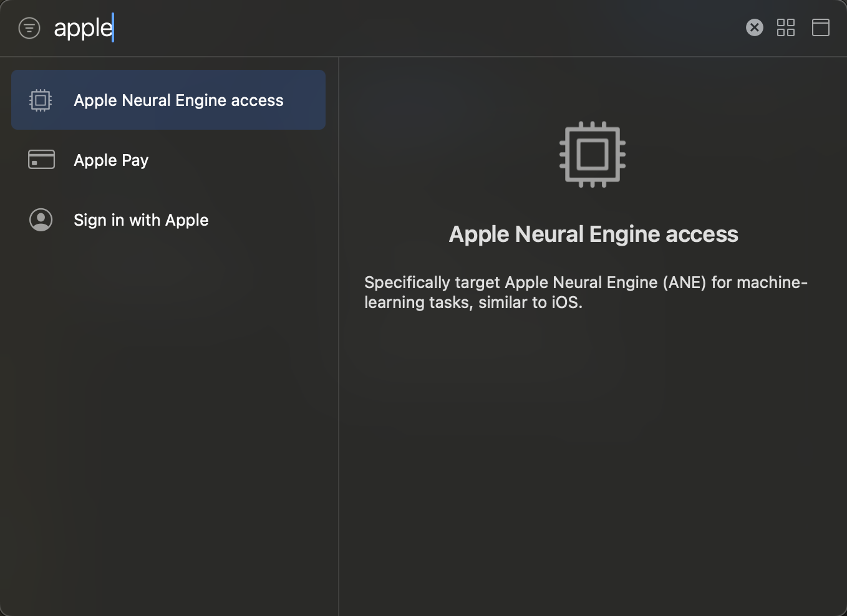This screenshot has width=847, height=616.
Task: Clear the search text with the X button
Action: pos(755,27)
